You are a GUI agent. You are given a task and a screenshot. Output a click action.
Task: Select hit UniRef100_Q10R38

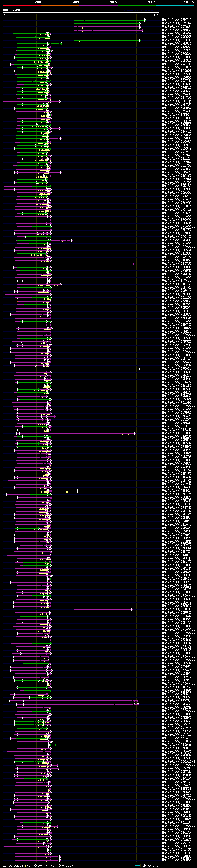177,836
